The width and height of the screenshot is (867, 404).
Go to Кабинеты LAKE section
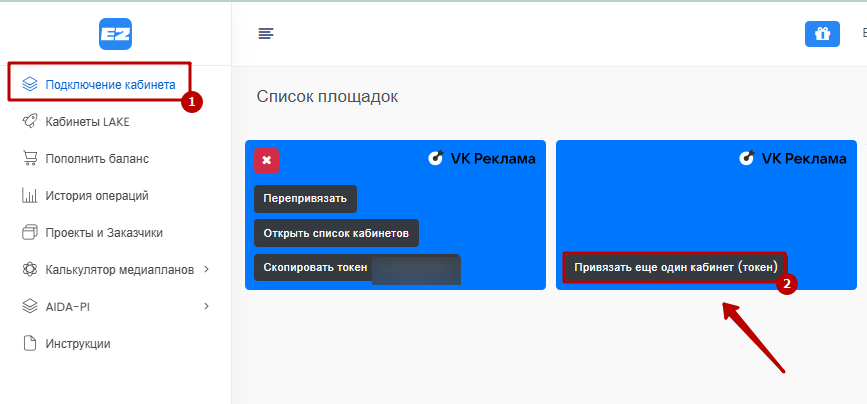(x=87, y=122)
